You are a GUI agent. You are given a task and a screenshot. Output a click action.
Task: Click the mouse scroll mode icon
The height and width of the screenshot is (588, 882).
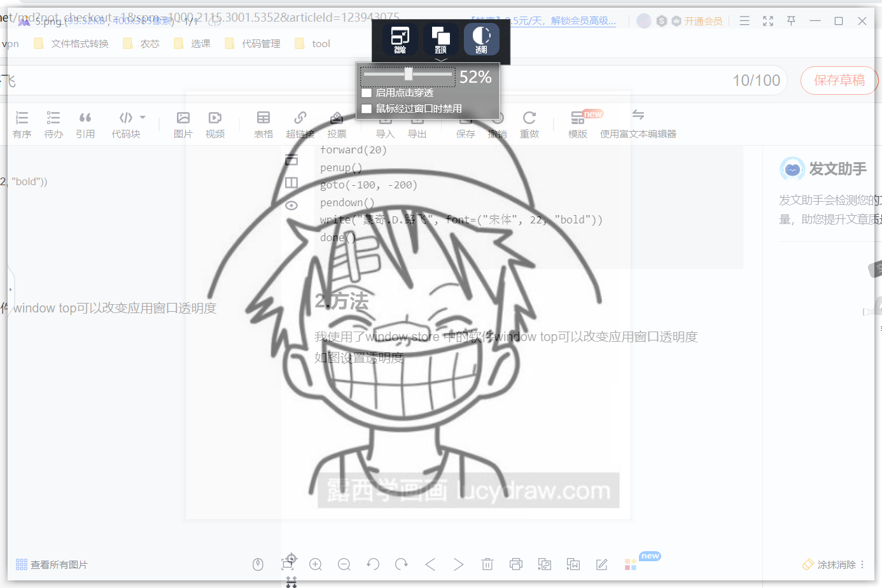pyautogui.click(x=258, y=564)
